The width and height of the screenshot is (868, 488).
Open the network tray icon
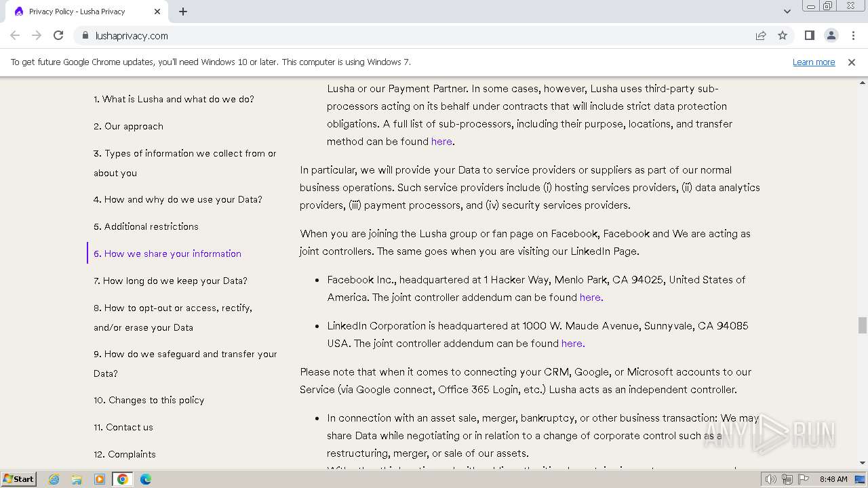click(787, 479)
